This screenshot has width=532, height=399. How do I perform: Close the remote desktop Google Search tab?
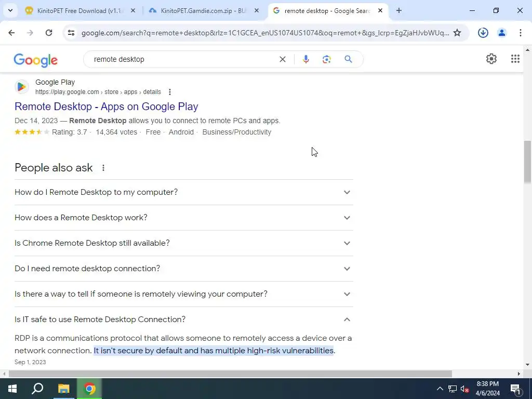point(380,11)
